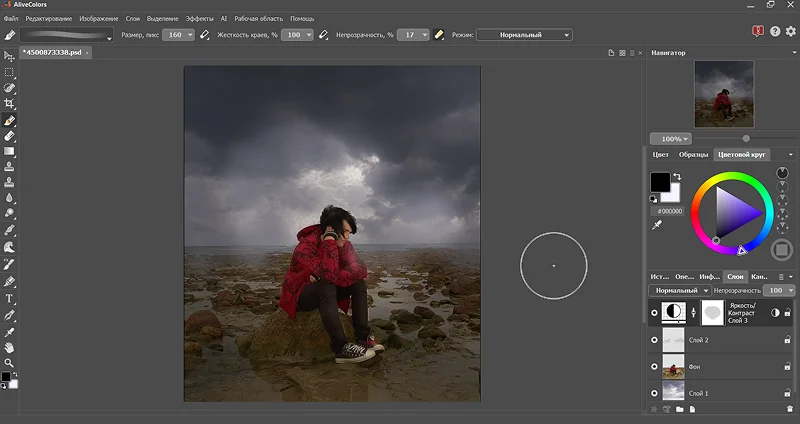Toggle pen pressure for edge hardness

pyautogui.click(x=323, y=35)
